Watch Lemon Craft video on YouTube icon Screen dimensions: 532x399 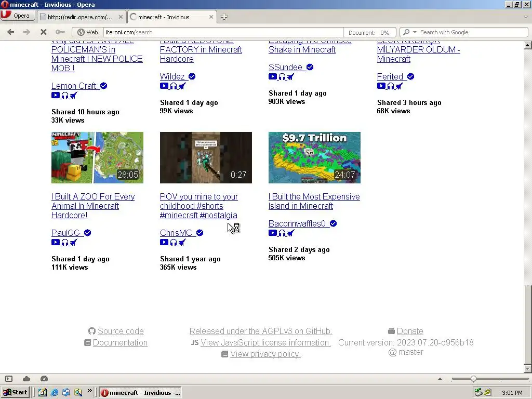click(55, 96)
